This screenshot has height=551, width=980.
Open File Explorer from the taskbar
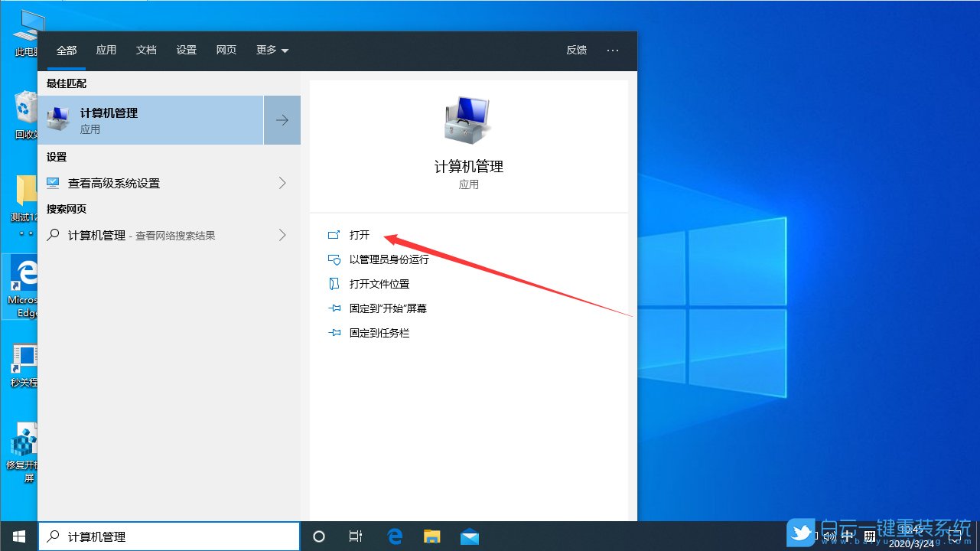431,536
